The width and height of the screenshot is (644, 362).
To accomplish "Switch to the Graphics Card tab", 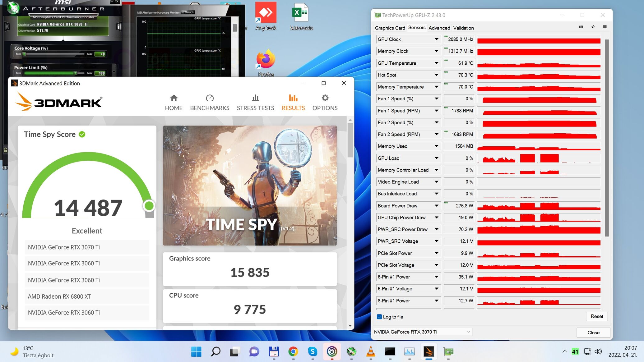I will click(x=390, y=28).
